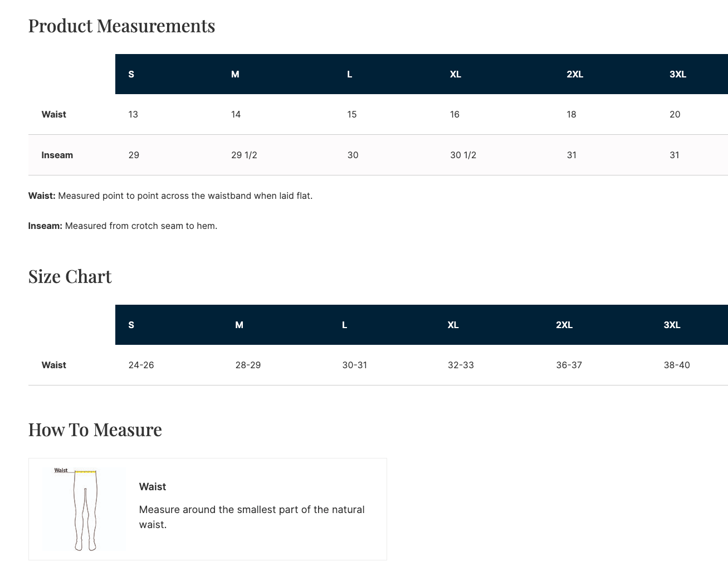The height and width of the screenshot is (571, 728).
Task: Click the 24-26 waist size range
Action: pyautogui.click(x=141, y=365)
